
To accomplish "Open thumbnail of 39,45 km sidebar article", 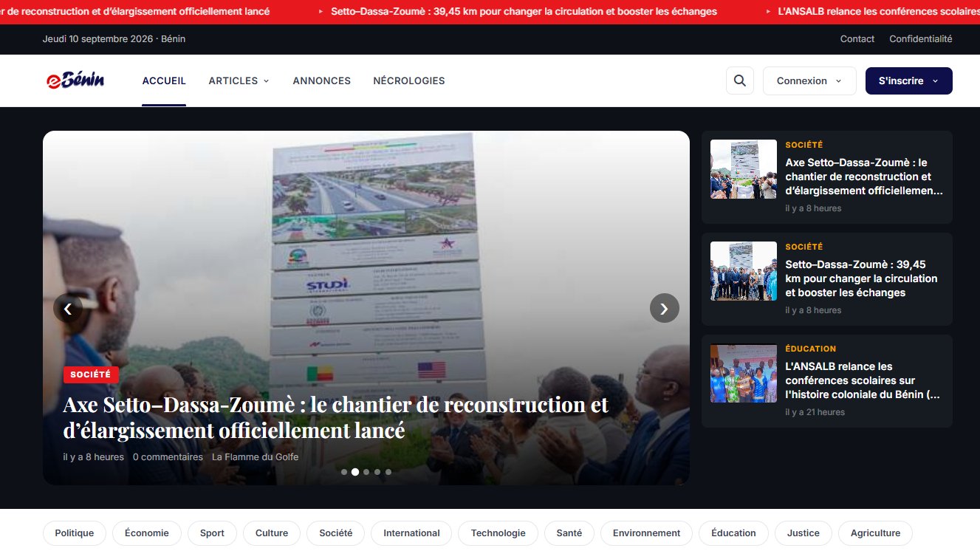I will [x=744, y=271].
